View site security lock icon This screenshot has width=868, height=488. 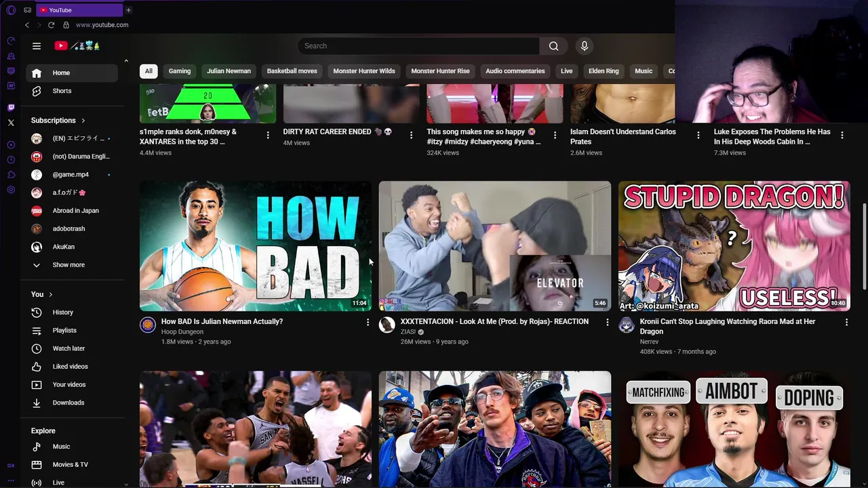(66, 25)
